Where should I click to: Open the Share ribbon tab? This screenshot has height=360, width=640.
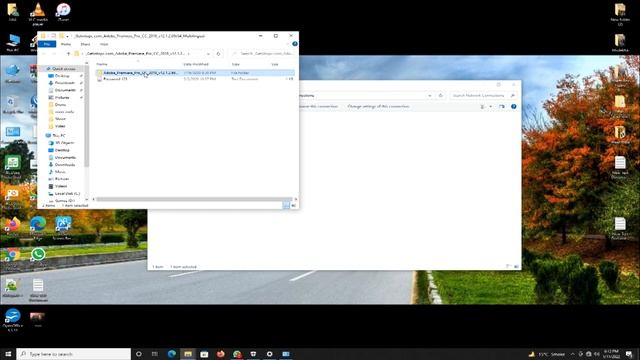click(x=85, y=44)
